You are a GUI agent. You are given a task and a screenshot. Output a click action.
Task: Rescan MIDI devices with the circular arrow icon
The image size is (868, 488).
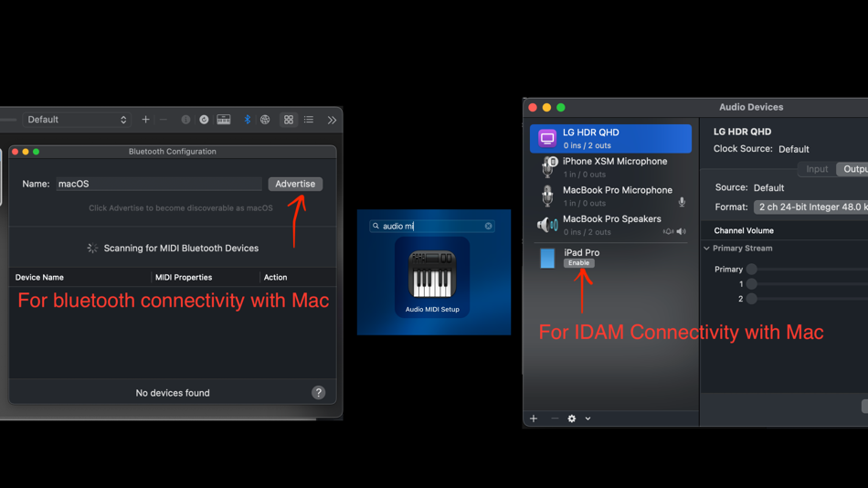point(204,120)
